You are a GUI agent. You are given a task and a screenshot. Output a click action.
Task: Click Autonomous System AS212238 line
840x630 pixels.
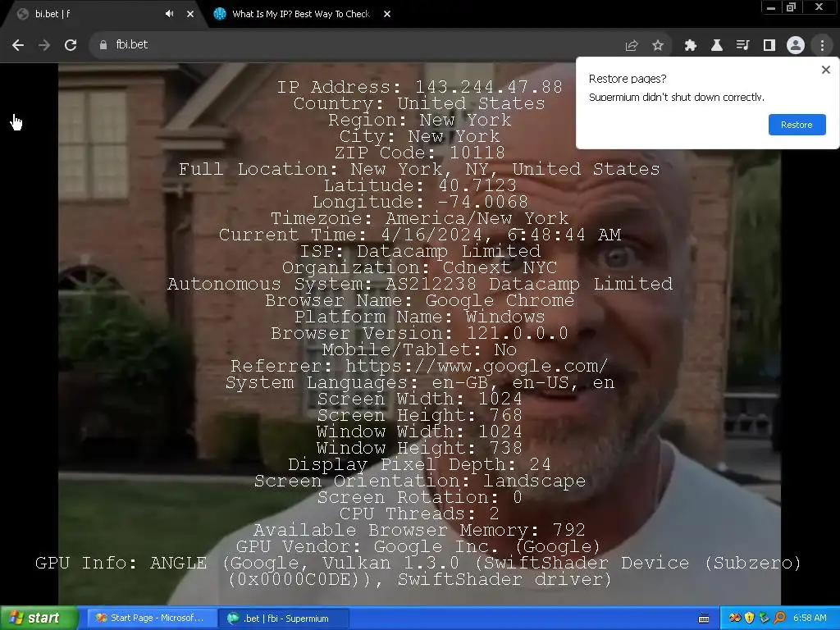[419, 284]
